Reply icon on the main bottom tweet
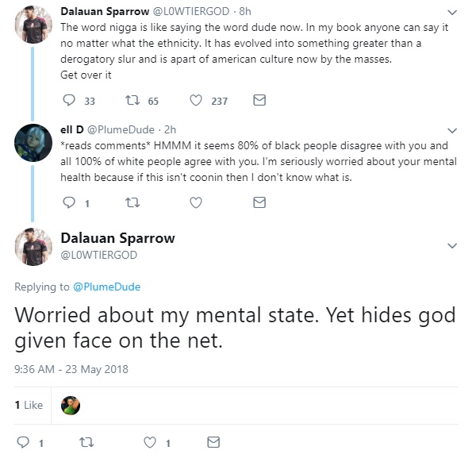Viewport: 476px width, 458px height. click(x=23, y=442)
